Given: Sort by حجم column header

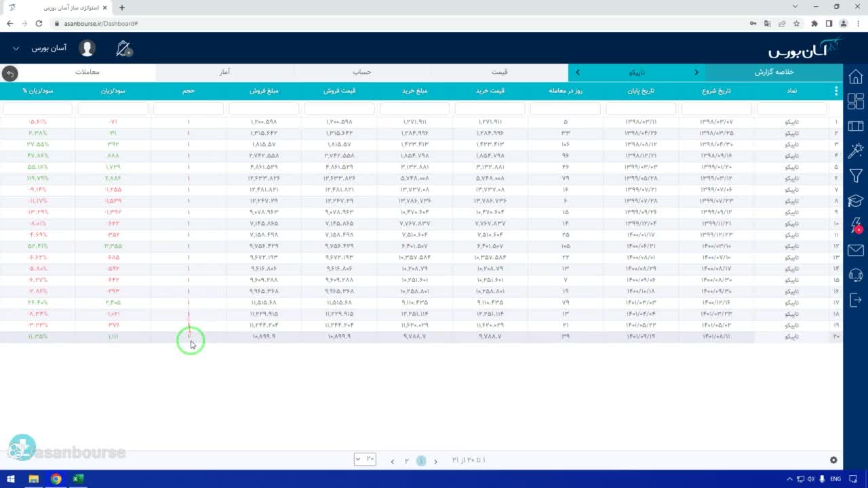Looking at the screenshot, I should (x=189, y=91).
